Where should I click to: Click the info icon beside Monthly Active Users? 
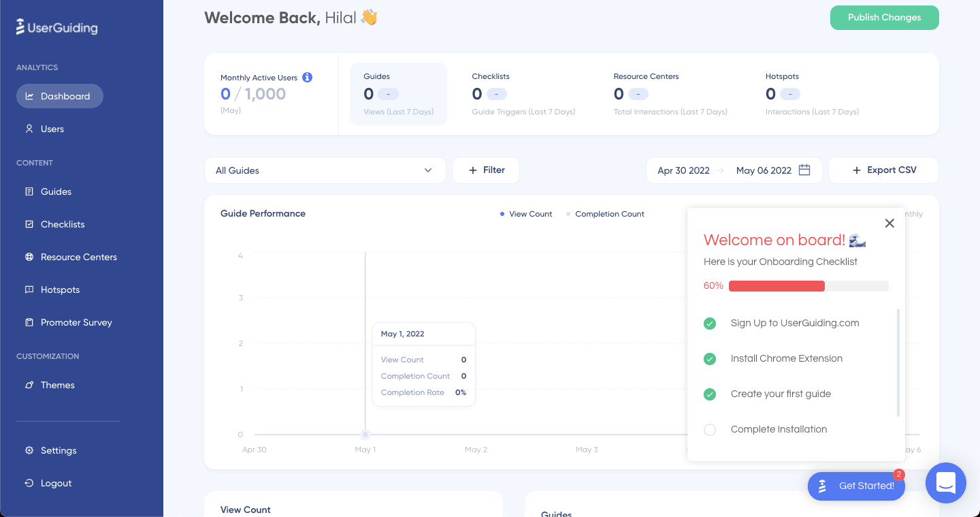[307, 77]
